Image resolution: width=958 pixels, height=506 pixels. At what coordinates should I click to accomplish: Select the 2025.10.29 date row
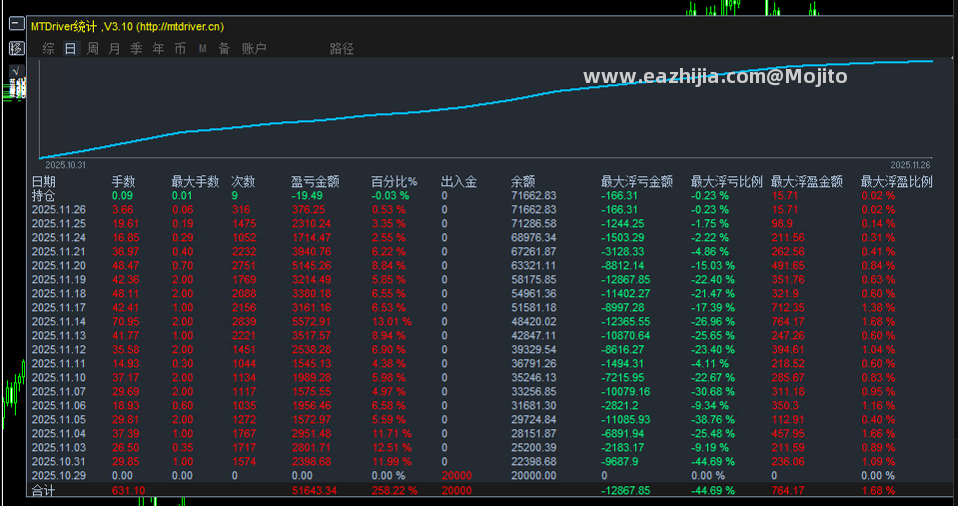59,476
